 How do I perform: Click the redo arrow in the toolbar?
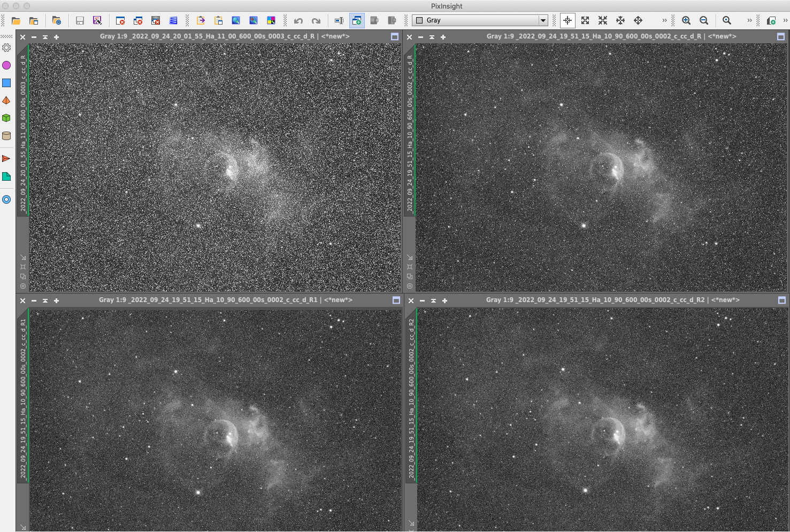click(316, 21)
